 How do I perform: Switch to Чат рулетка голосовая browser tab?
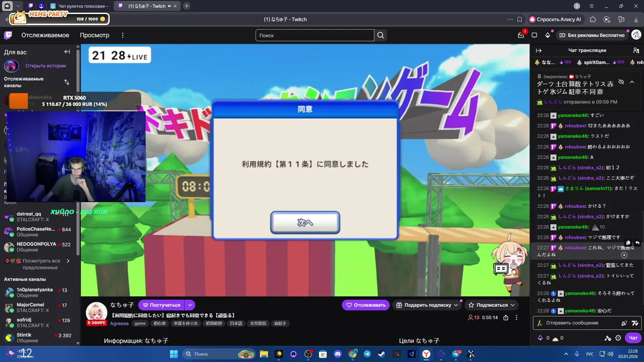(80, 6)
